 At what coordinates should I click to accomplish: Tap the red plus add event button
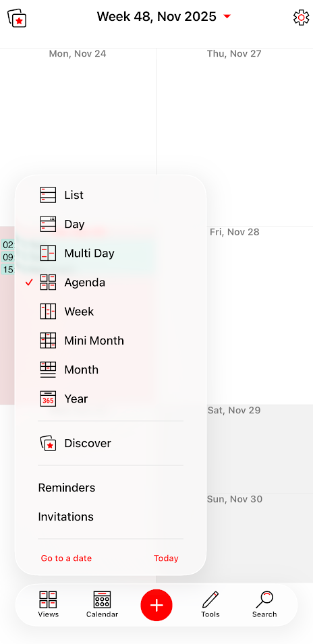156,605
